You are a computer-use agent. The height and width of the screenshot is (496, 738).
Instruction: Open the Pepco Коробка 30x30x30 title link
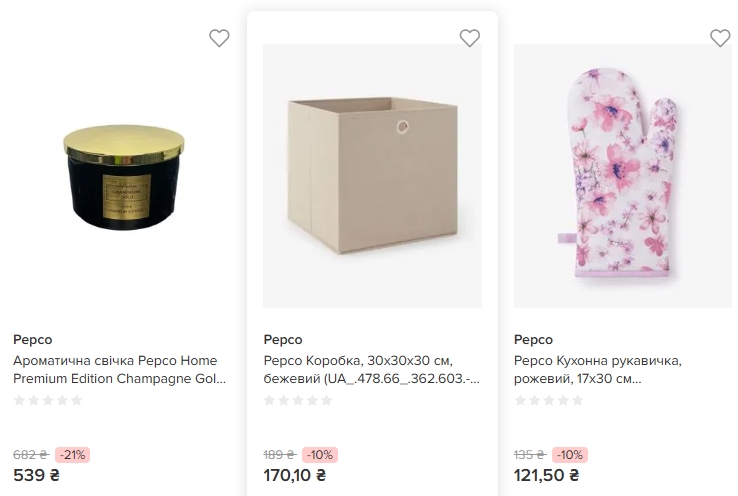(x=371, y=370)
